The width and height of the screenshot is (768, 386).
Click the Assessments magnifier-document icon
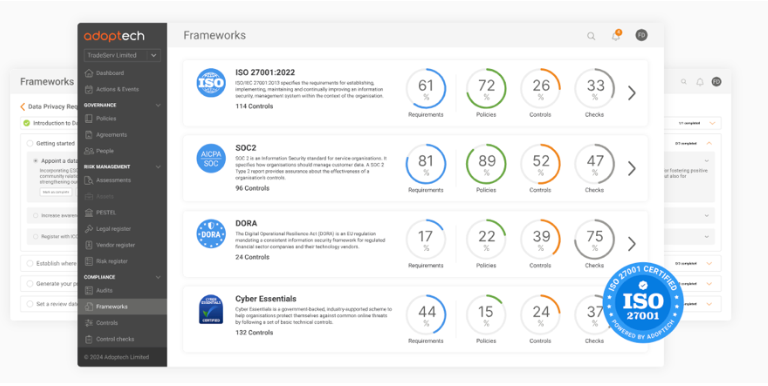pyautogui.click(x=89, y=180)
